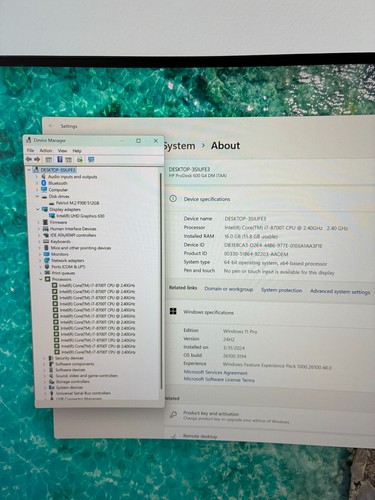Click the Settings window back arrow
The image size is (375, 500).
(x=51, y=126)
